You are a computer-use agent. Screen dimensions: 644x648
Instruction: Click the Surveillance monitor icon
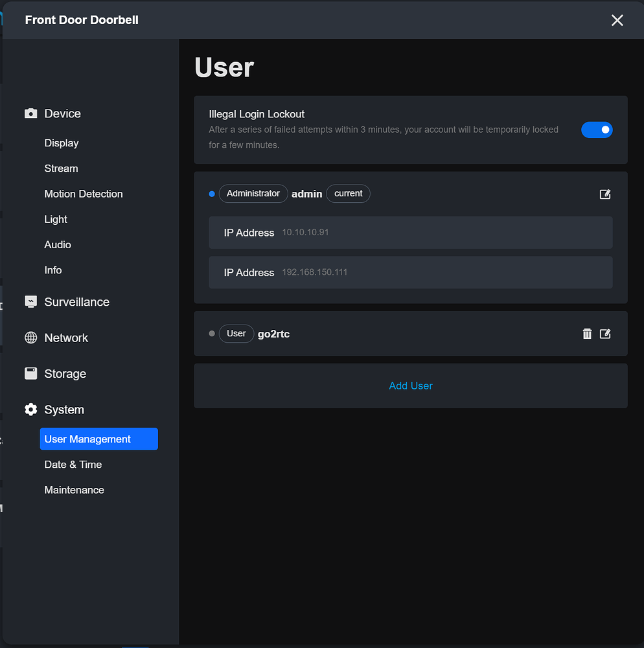coord(30,301)
